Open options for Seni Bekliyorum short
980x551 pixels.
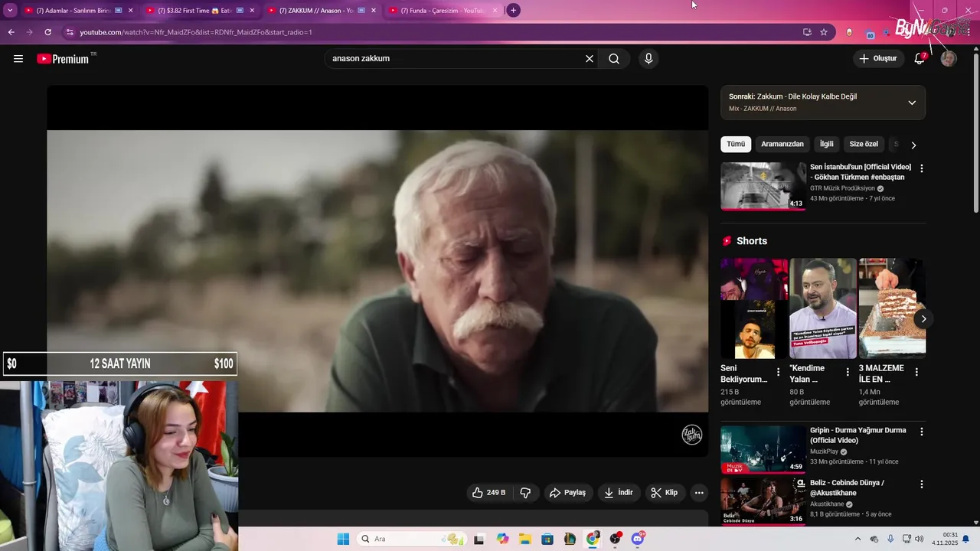pos(779,372)
